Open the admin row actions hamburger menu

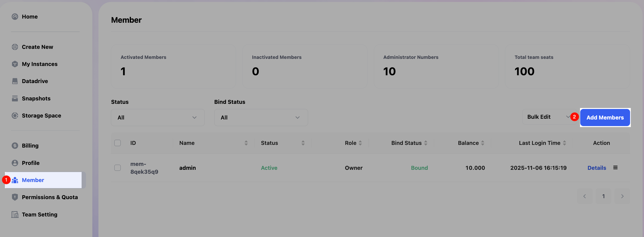(615, 168)
